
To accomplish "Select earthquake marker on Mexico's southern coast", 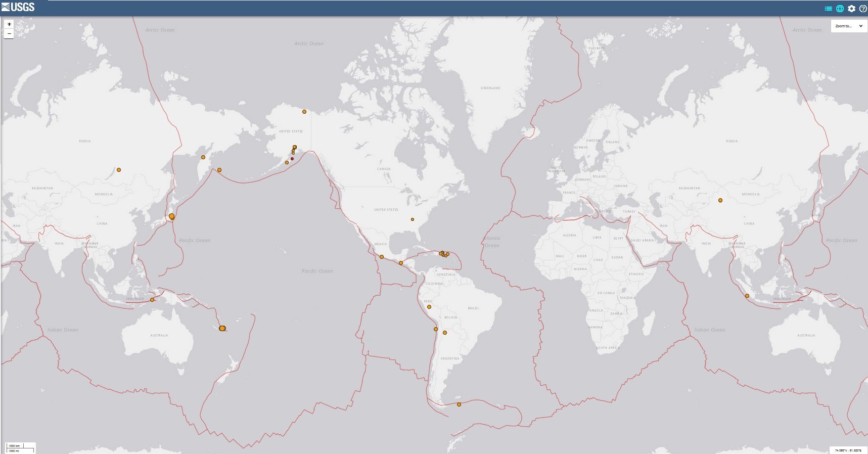I will [x=382, y=257].
